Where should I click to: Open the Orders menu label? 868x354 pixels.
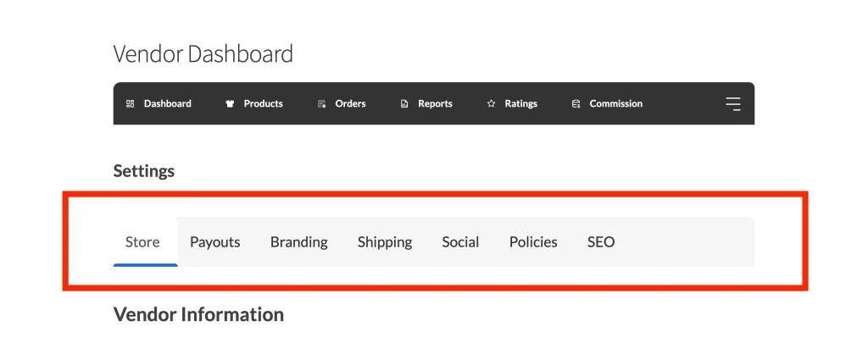tap(351, 104)
